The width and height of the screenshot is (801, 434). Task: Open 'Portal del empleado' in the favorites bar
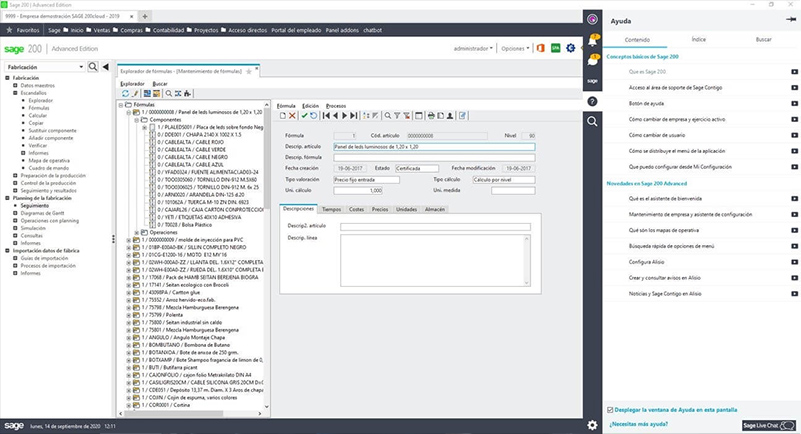tap(296, 30)
